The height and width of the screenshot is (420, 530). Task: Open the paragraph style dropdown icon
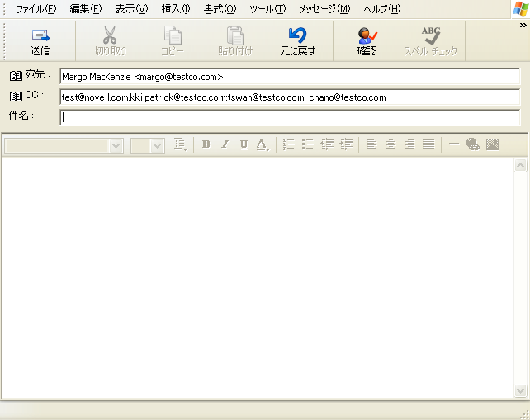tap(181, 144)
